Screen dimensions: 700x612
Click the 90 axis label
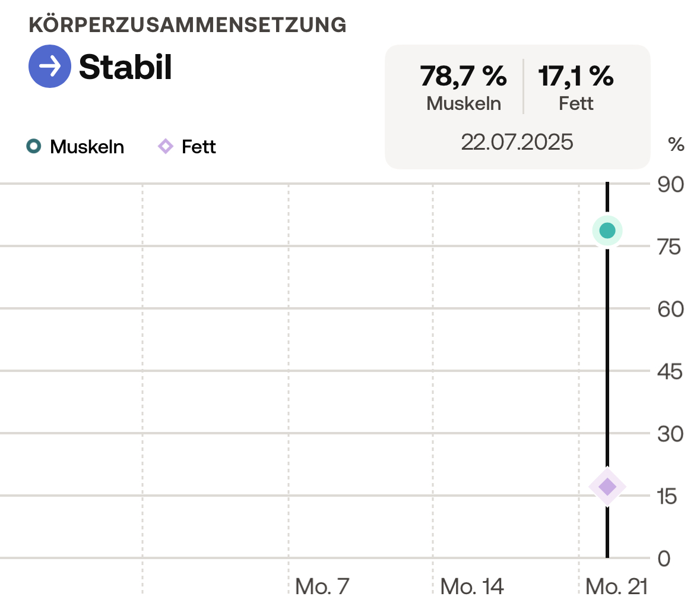[670, 185]
